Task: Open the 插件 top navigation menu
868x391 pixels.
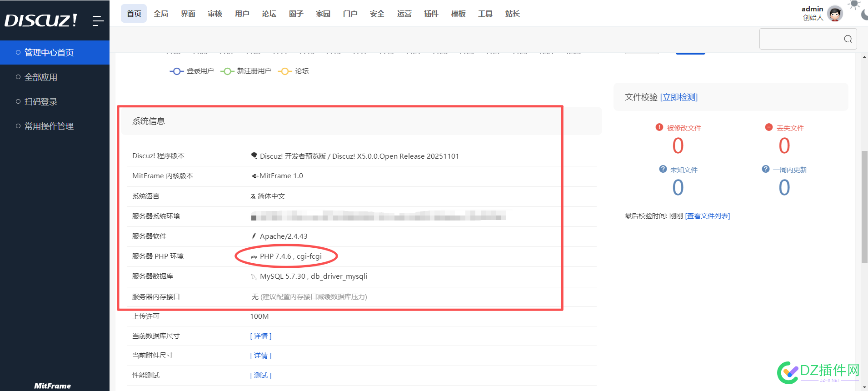Action: point(431,14)
